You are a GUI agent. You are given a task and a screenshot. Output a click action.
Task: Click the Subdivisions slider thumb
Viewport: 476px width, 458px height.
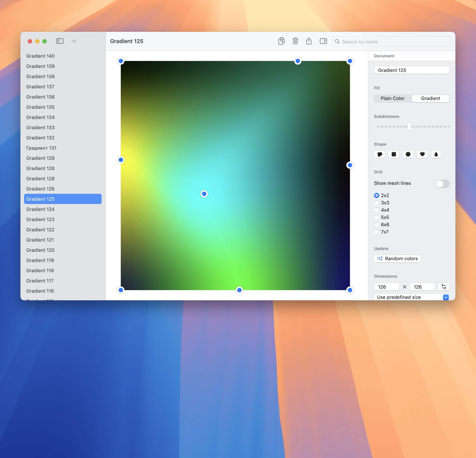[x=409, y=127]
